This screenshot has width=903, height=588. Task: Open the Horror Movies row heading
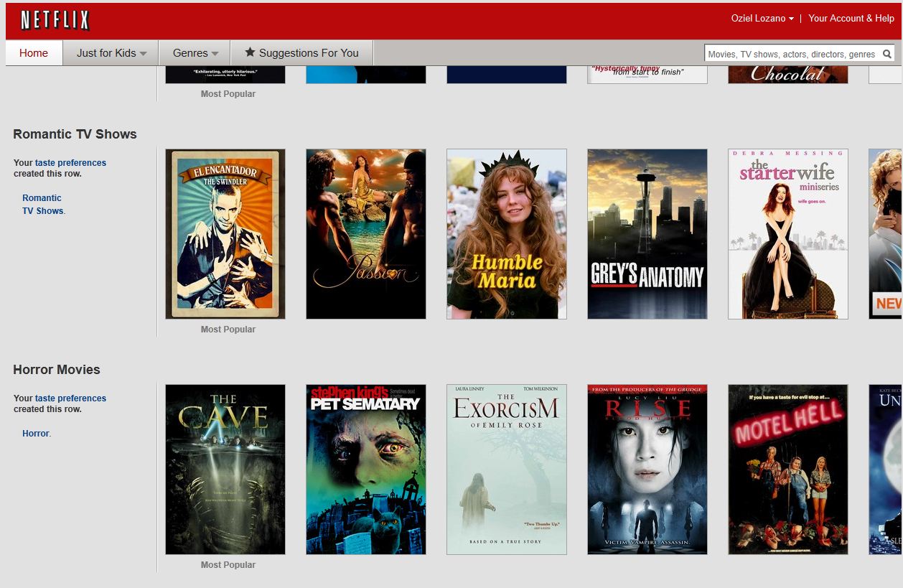point(57,370)
